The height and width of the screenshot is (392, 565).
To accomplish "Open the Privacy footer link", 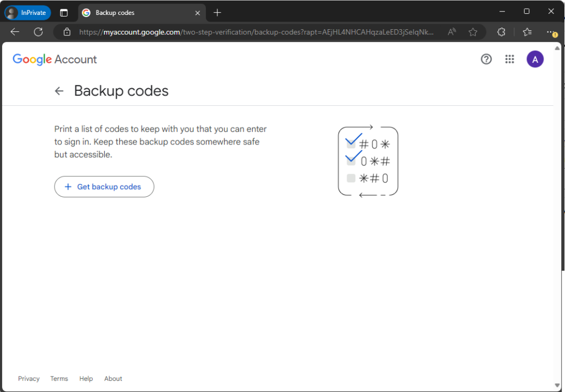I will [x=29, y=379].
